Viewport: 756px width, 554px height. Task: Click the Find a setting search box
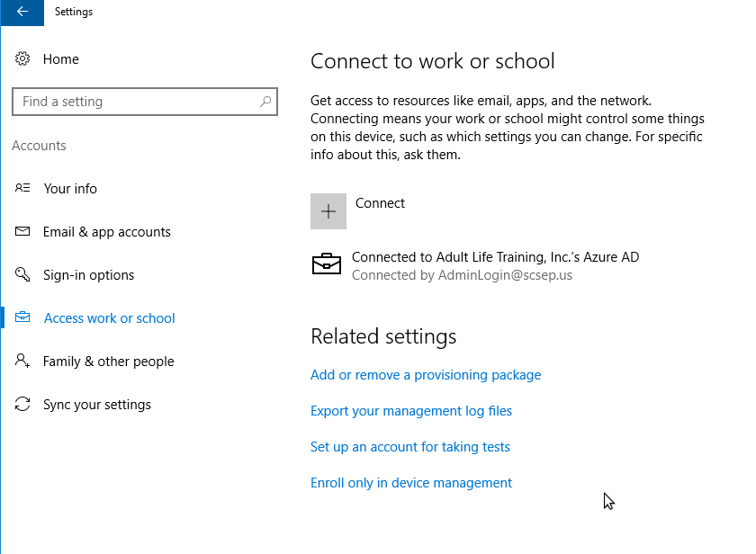145,102
